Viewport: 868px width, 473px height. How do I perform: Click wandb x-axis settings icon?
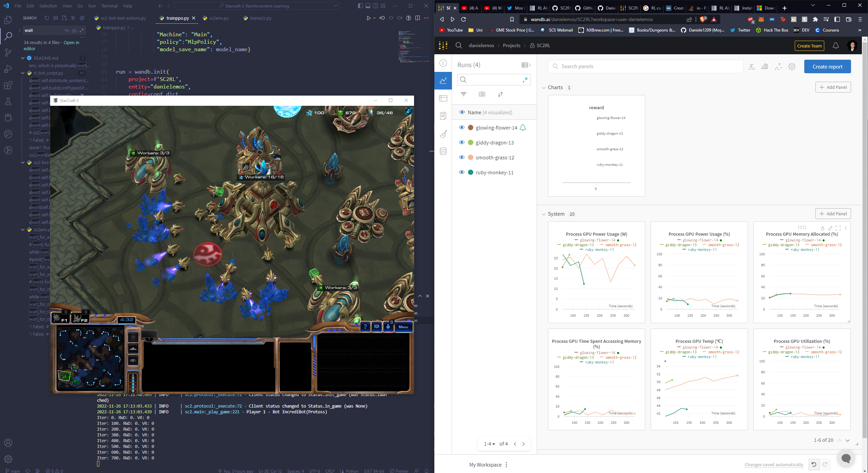(x=752, y=66)
